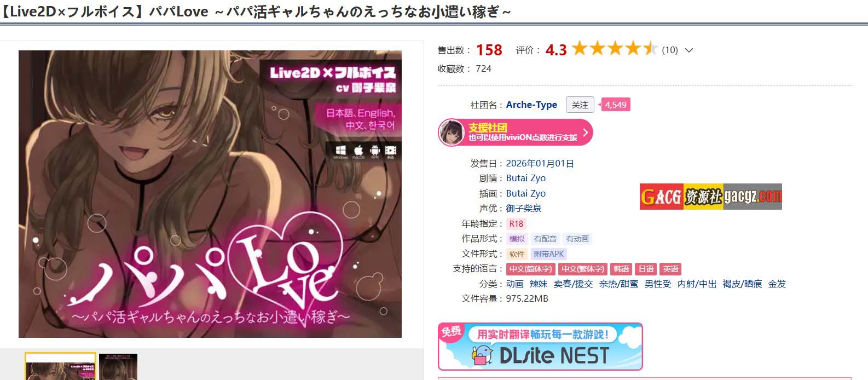868x380 pixels.
Task: Open the 金发 genre category link
Action: (x=777, y=284)
